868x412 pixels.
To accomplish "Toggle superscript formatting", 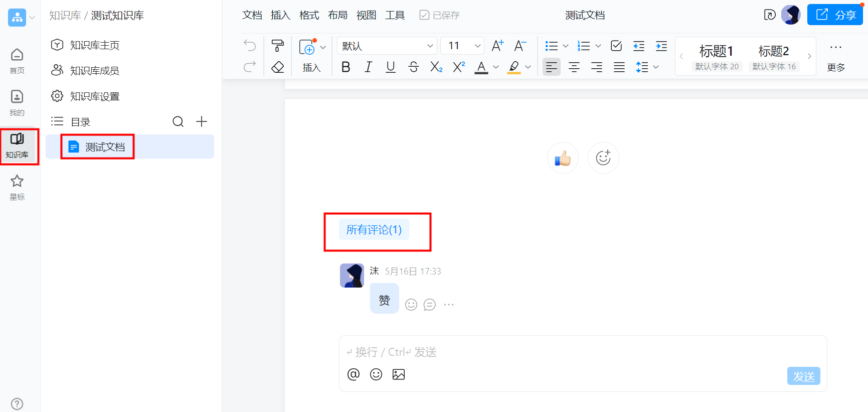I will point(459,67).
